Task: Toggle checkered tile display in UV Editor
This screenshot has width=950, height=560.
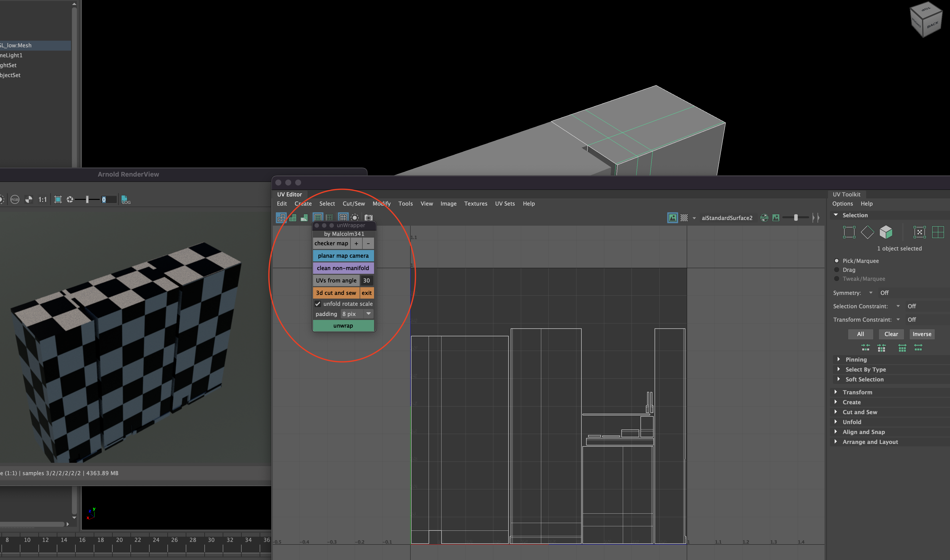Action: (684, 218)
